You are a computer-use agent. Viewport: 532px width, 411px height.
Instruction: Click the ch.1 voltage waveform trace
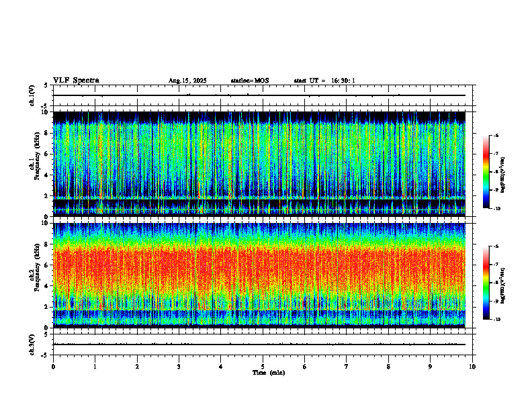(259, 95)
